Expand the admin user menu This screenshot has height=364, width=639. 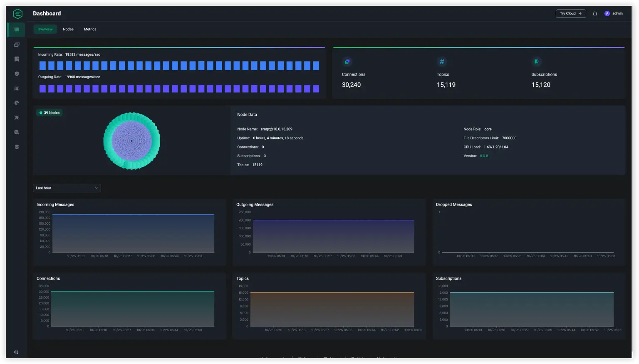[614, 13]
